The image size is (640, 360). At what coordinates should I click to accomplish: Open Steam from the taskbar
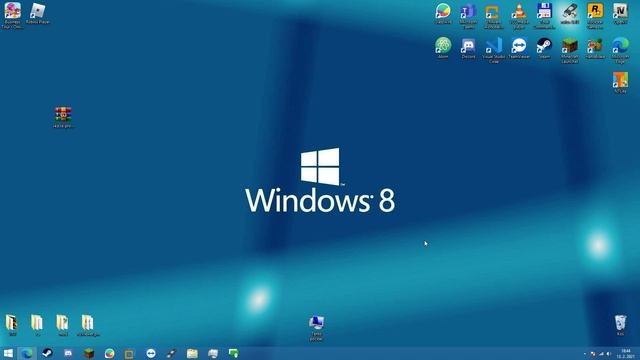tap(47, 353)
